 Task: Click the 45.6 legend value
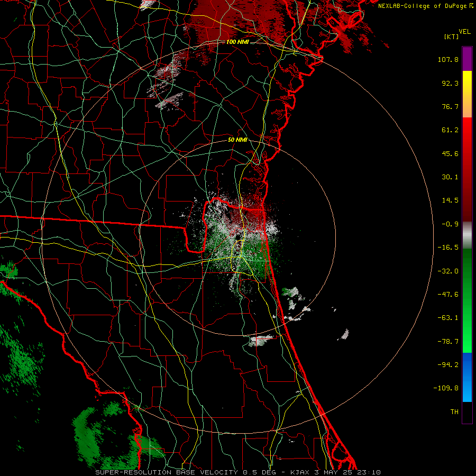pyautogui.click(x=450, y=153)
